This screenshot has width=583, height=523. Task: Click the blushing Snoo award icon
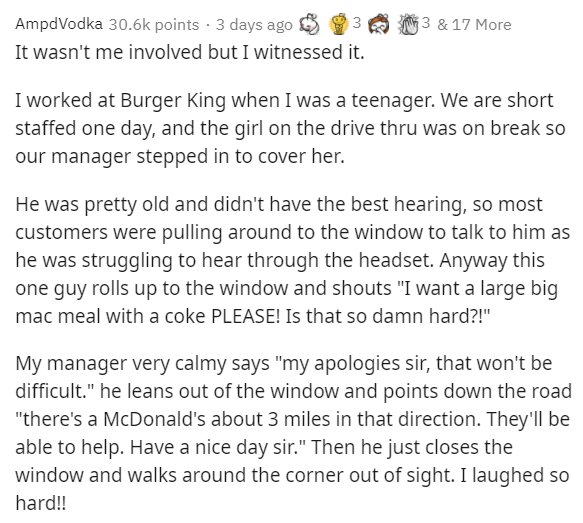tap(310, 24)
